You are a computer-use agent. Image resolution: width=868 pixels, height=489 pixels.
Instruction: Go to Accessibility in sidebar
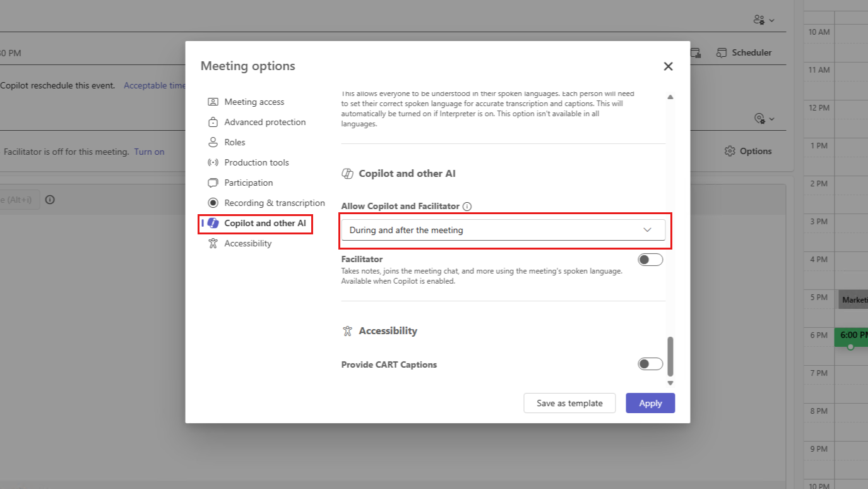click(x=248, y=243)
